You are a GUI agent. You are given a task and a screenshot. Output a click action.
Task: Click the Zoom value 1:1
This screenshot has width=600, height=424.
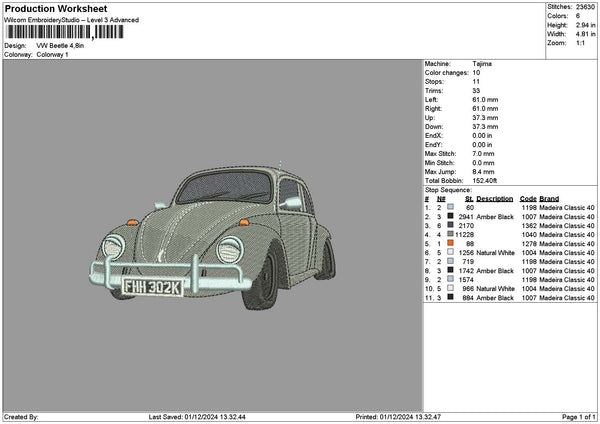click(580, 43)
